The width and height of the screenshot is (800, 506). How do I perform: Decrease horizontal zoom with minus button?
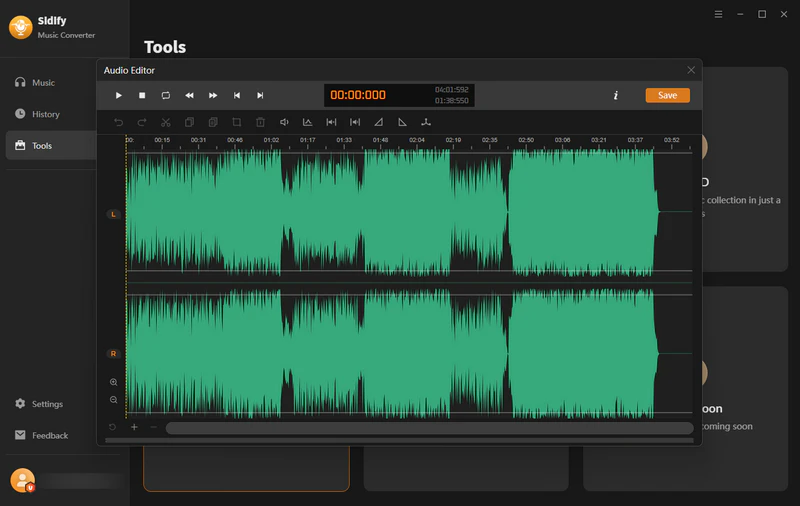pyautogui.click(x=153, y=427)
